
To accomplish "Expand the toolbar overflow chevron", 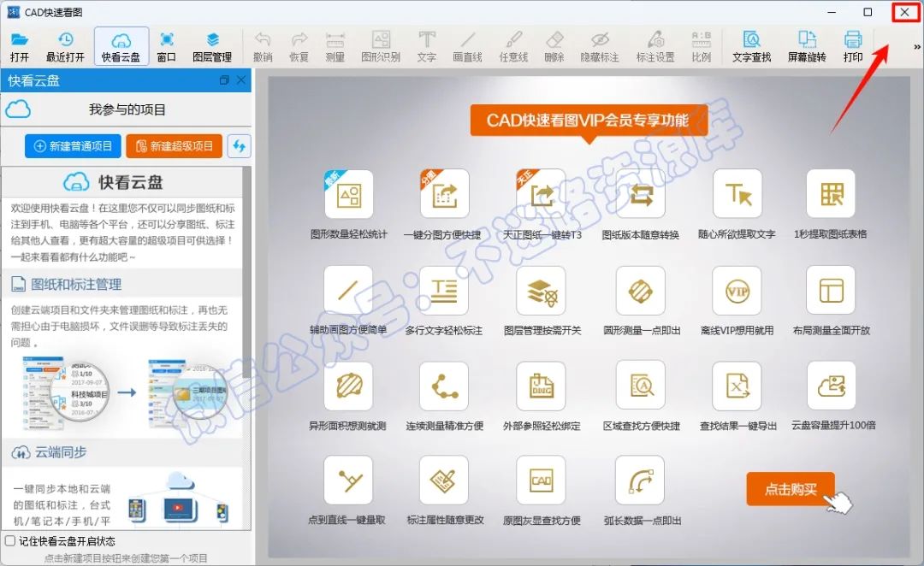I will pos(917,47).
